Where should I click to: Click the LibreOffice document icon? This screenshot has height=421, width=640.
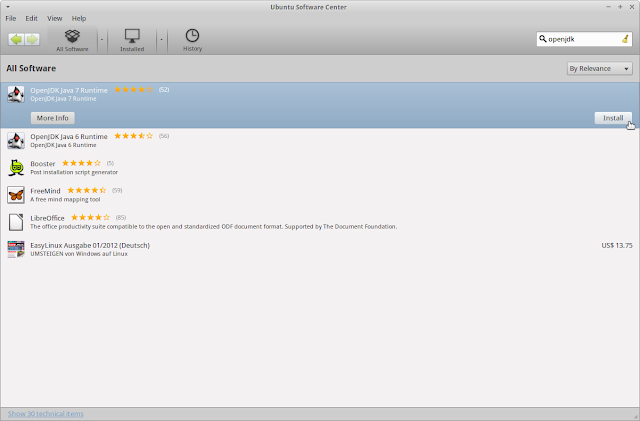coord(16,222)
